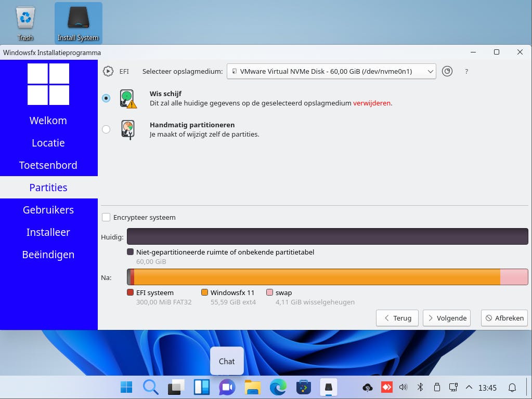
Task: Go to the Gebruikers step in sidebar
Action: pos(48,210)
